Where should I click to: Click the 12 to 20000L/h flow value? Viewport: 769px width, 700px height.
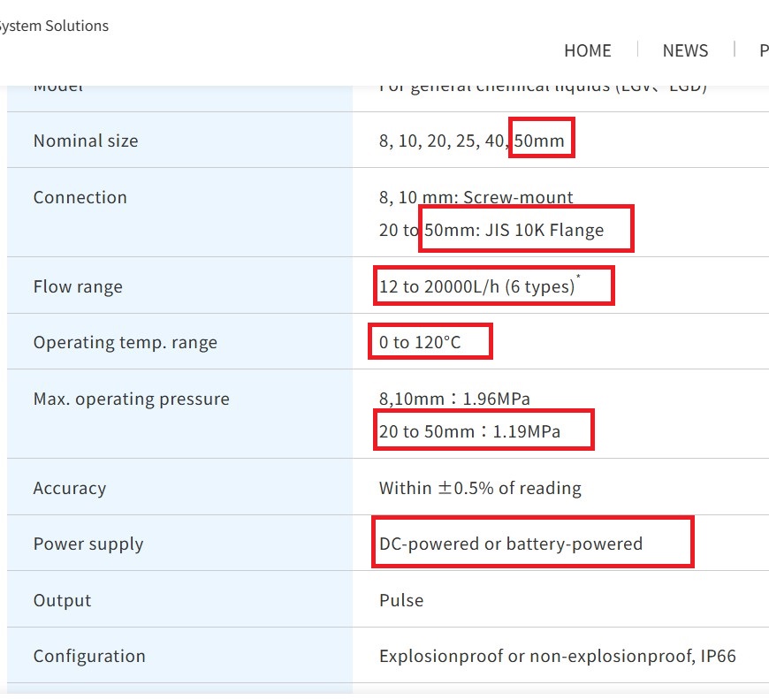click(x=477, y=286)
